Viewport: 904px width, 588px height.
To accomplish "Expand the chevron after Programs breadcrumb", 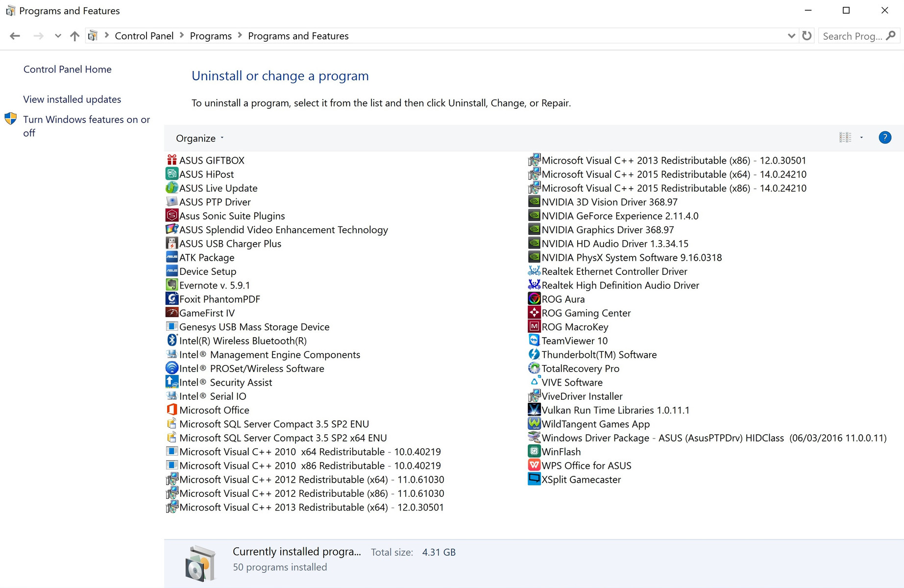I will point(240,35).
